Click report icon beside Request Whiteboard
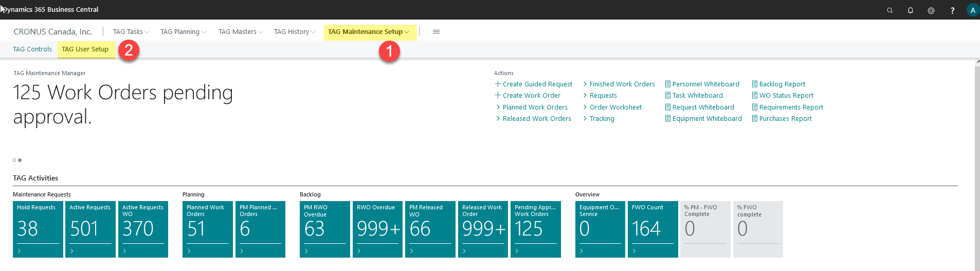This screenshot has height=271, width=980. click(x=668, y=107)
